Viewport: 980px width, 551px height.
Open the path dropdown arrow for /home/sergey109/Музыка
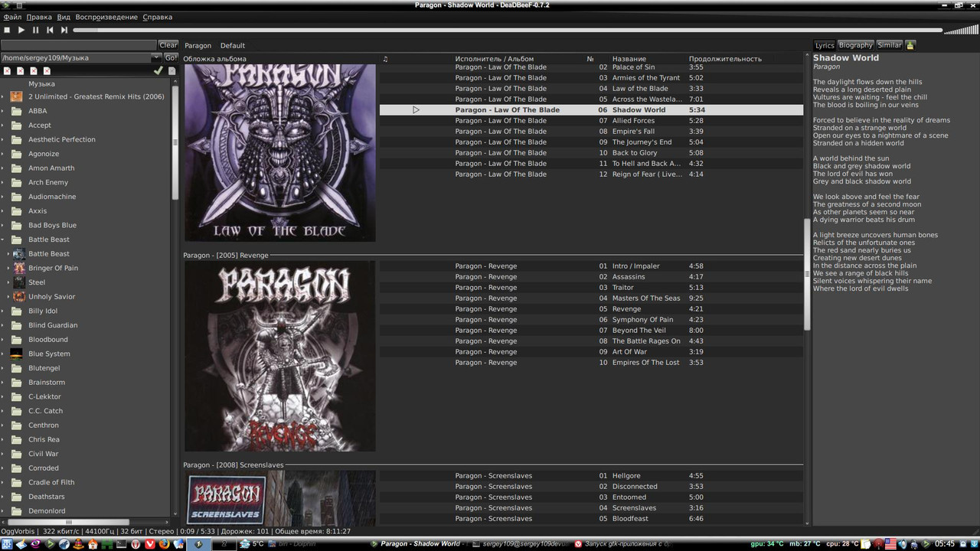click(156, 57)
